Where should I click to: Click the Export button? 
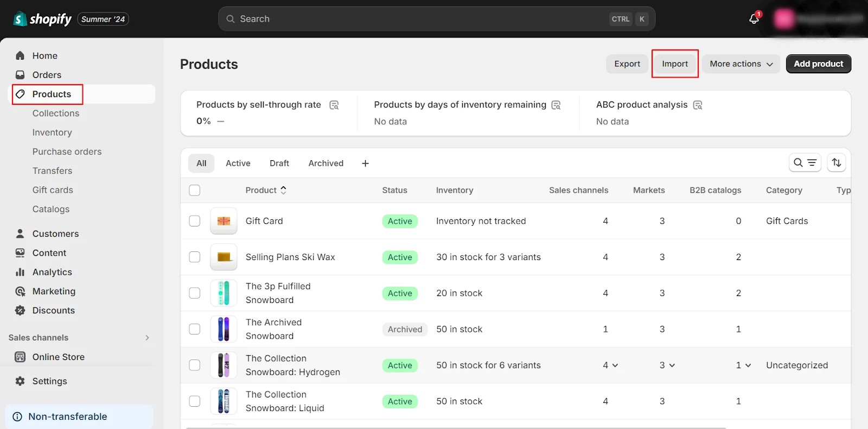(x=627, y=64)
